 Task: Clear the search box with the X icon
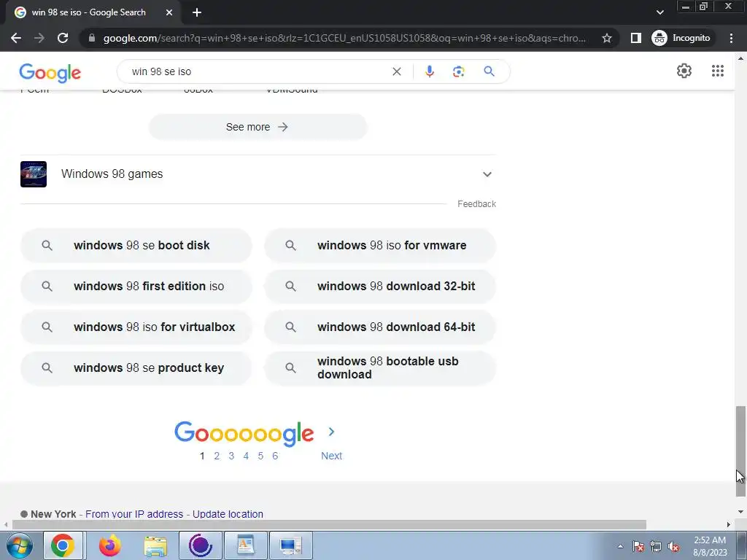tap(396, 71)
